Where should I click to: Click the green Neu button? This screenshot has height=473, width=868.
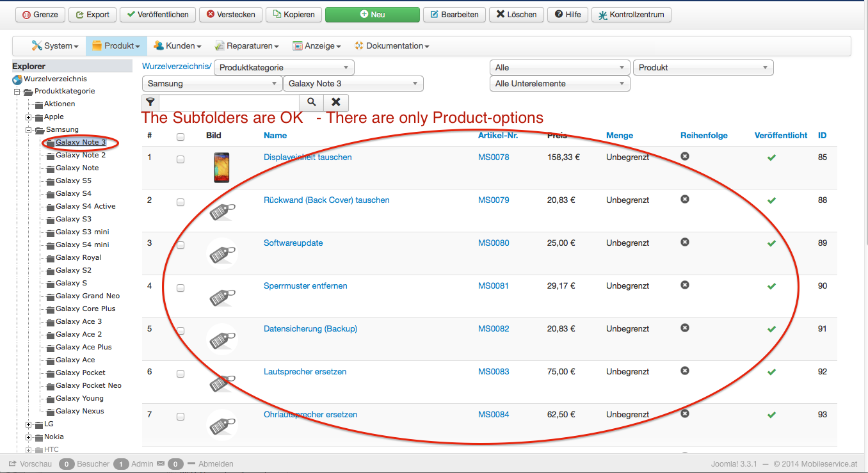click(373, 15)
